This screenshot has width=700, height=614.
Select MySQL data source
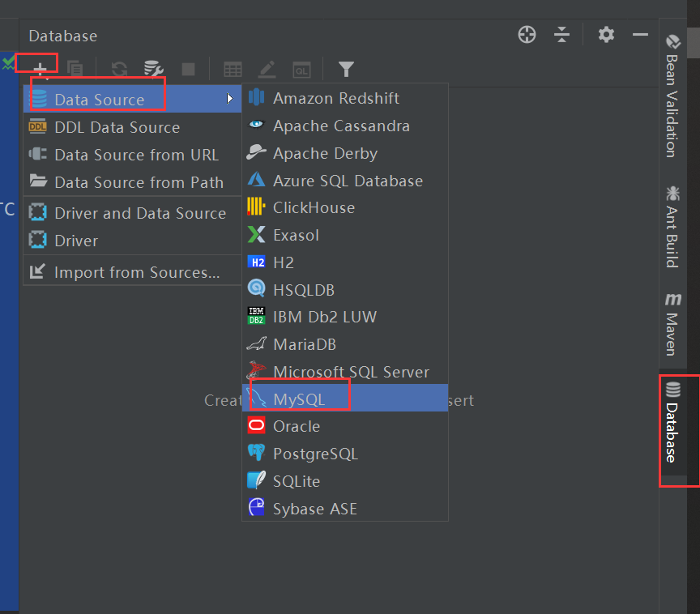point(345,398)
